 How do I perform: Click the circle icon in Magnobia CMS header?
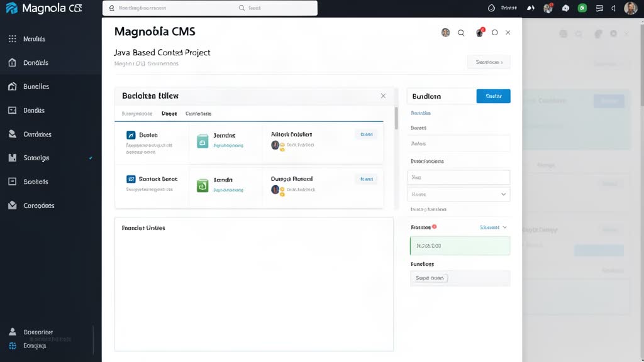494,33
